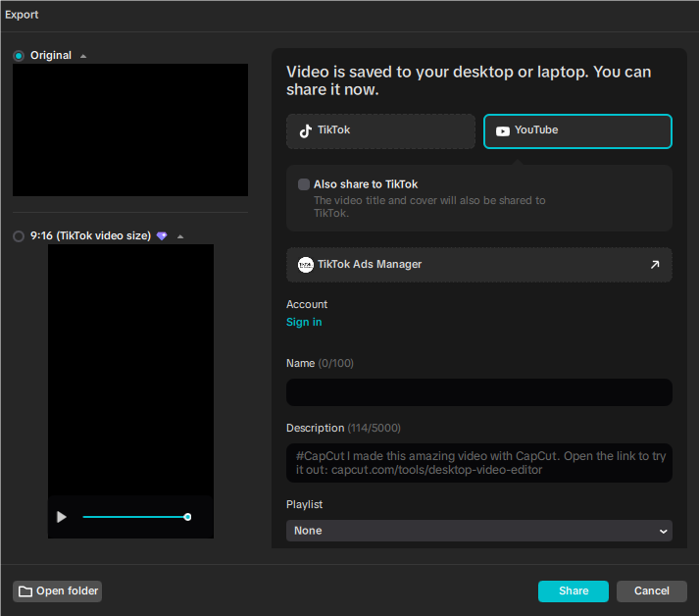Click the 'Export' window title text
Image resolution: width=699 pixels, height=616 pixels.
click(x=22, y=15)
